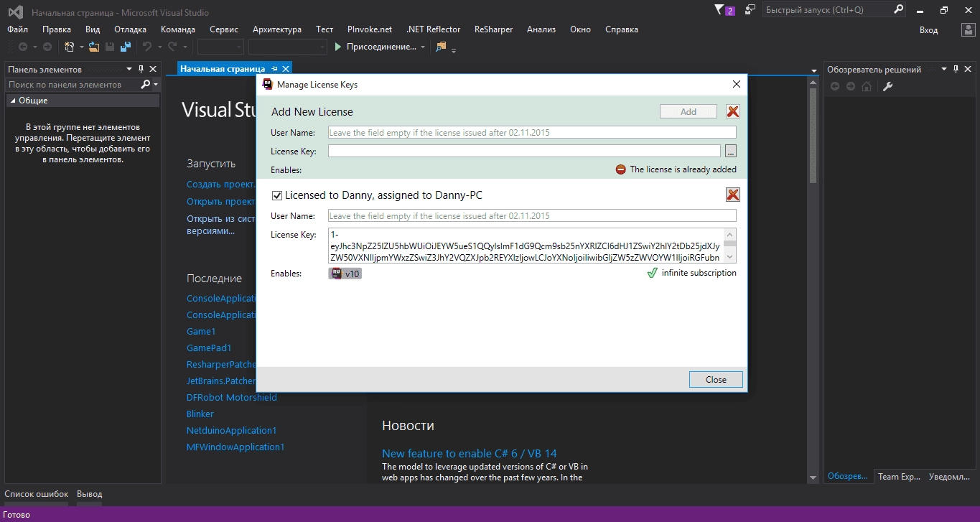Click the green start arrow for Присоединение
Image resolution: width=980 pixels, height=522 pixels.
coord(339,47)
